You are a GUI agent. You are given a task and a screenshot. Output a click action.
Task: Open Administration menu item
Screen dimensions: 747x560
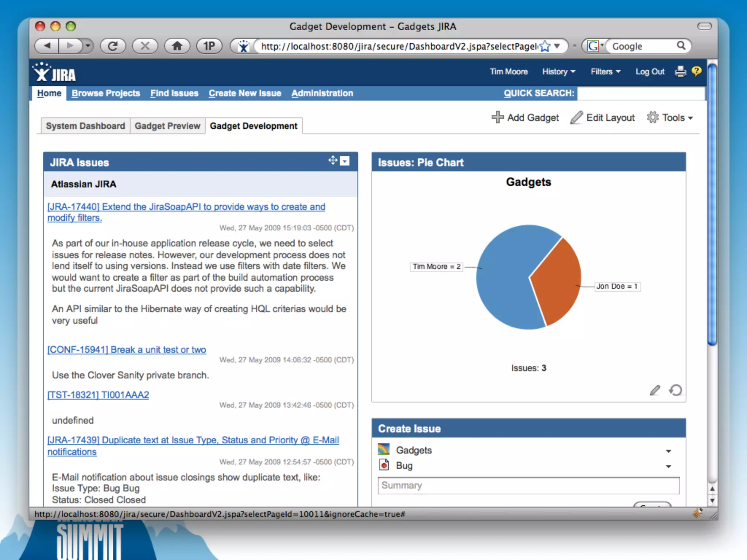point(322,93)
